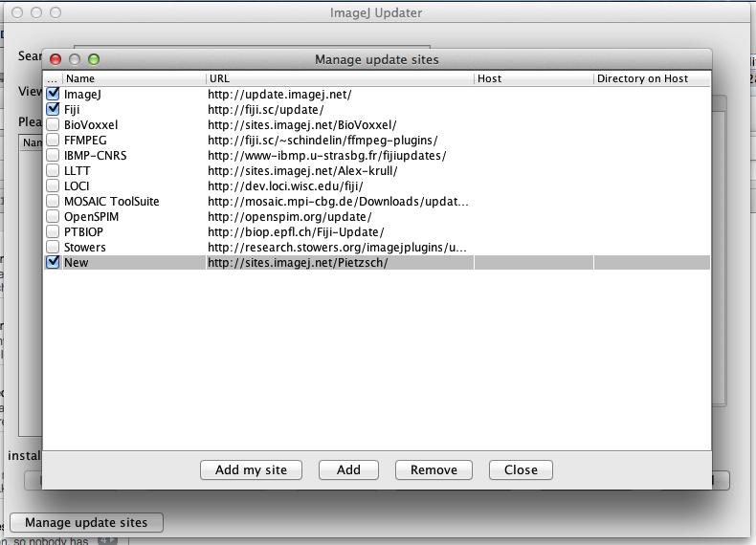Click the research.stowers.org URL cell
This screenshot has width=756, height=545.
click(x=340, y=248)
